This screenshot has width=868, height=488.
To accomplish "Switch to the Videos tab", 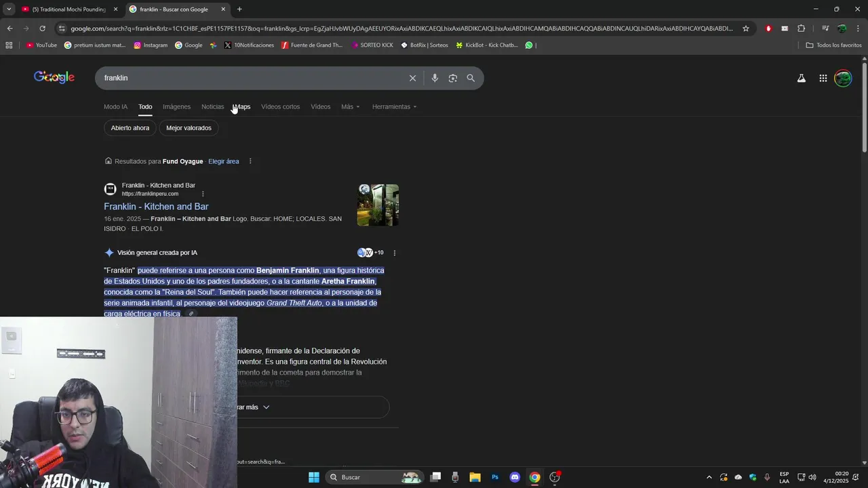I will 320,106.
